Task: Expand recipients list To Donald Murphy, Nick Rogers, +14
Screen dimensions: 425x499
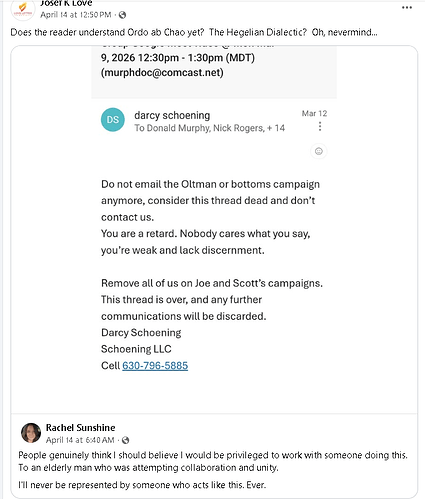Action: 209,128
